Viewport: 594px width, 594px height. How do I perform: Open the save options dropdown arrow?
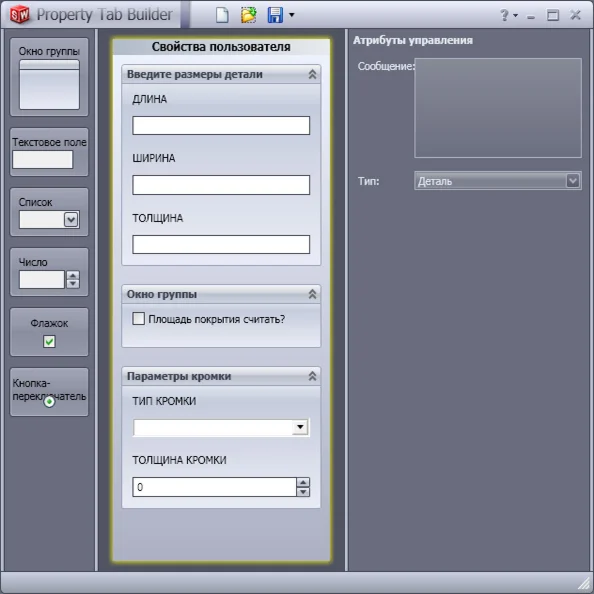[x=291, y=15]
